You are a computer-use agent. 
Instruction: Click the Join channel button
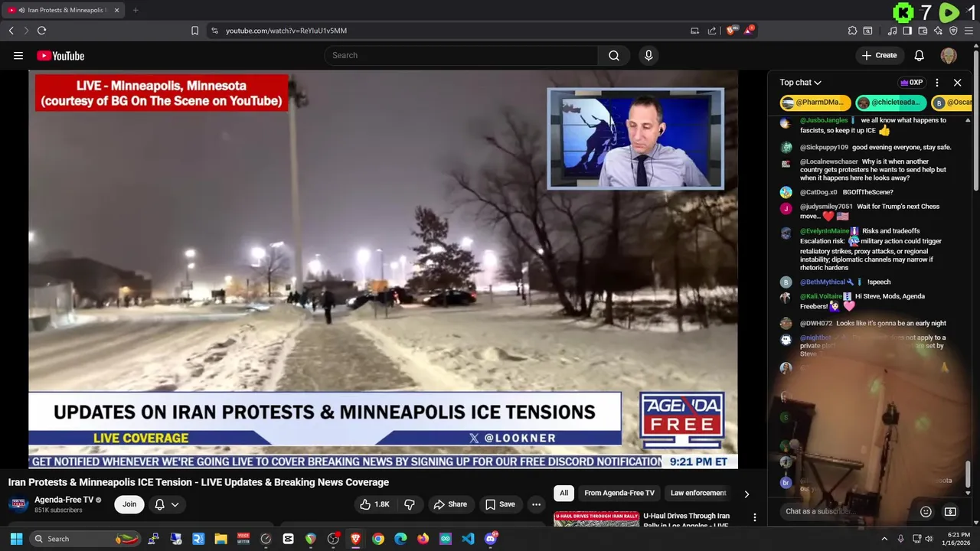coord(129,504)
